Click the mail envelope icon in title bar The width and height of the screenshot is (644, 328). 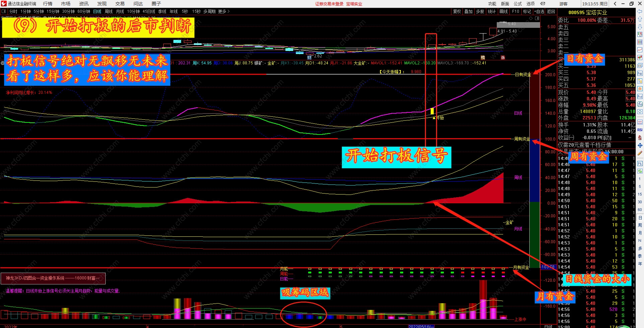(x=543, y=4)
